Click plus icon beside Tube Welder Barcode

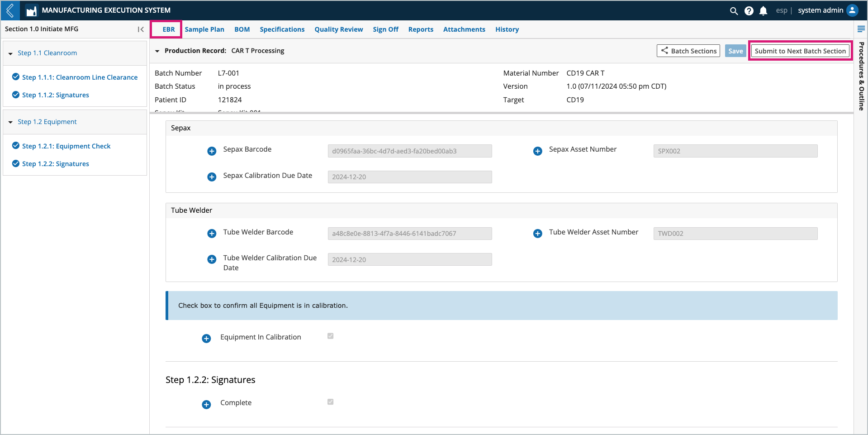pos(212,234)
